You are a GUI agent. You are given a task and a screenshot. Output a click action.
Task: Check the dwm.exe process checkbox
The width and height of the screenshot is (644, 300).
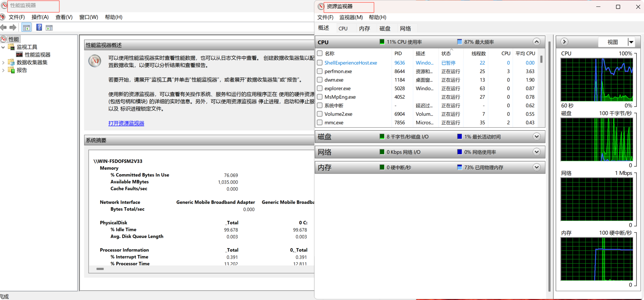pyautogui.click(x=320, y=80)
